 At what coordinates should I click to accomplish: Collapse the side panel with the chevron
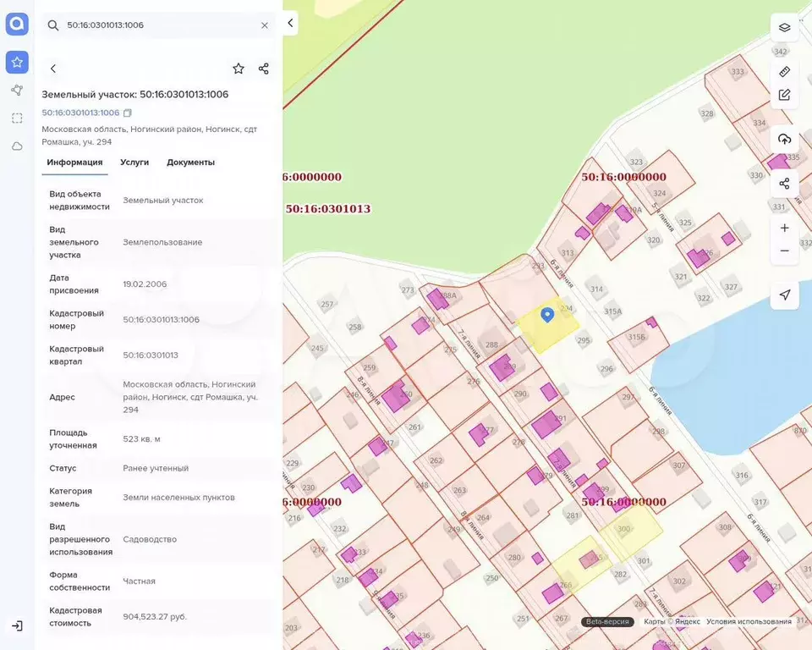[x=290, y=23]
